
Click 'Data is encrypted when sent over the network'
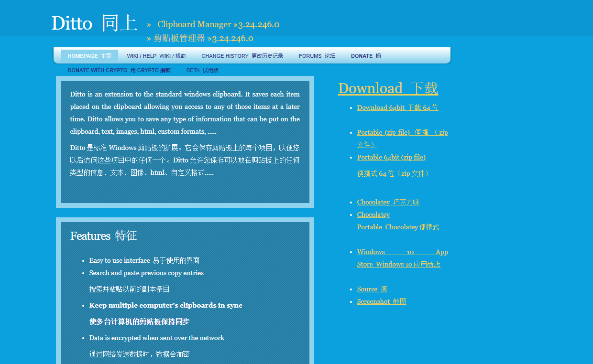[156, 338]
